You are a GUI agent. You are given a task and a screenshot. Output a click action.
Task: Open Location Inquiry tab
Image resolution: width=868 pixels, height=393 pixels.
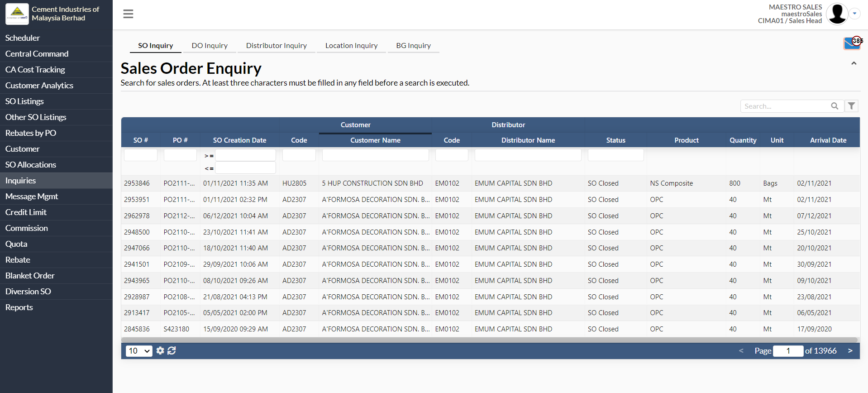pos(351,45)
